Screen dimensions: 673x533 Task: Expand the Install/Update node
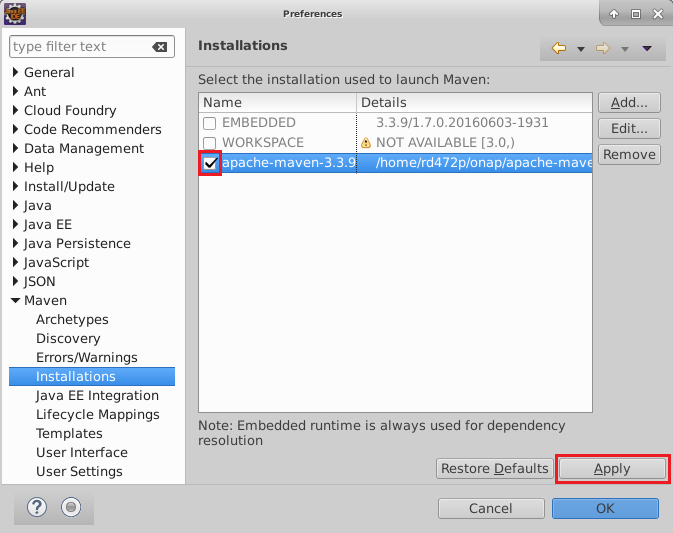(15, 186)
